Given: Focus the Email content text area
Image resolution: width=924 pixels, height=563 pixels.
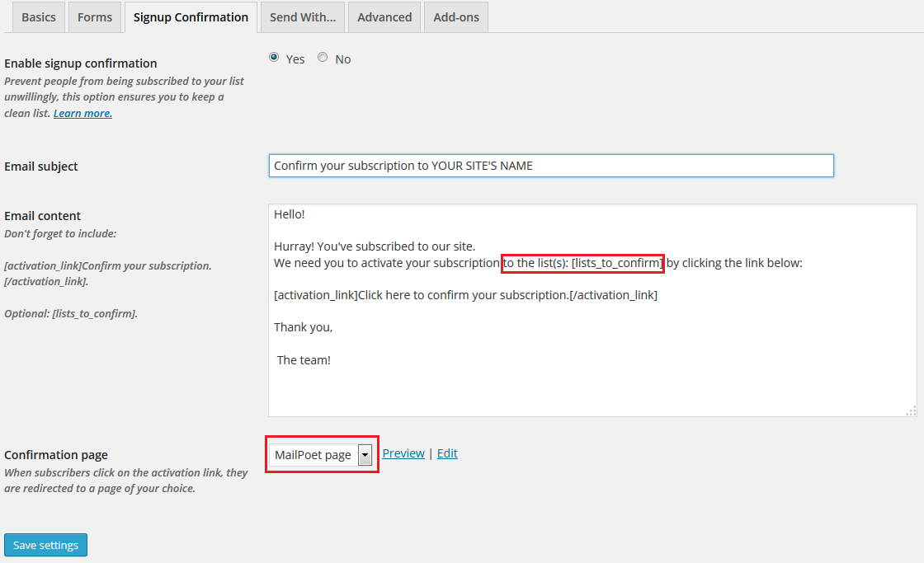Looking at the screenshot, I should 592,371.
